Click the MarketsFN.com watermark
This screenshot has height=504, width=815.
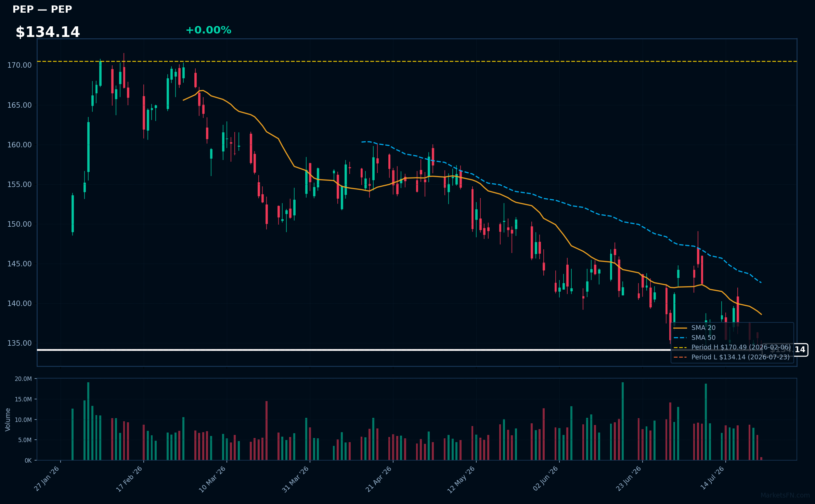click(785, 495)
